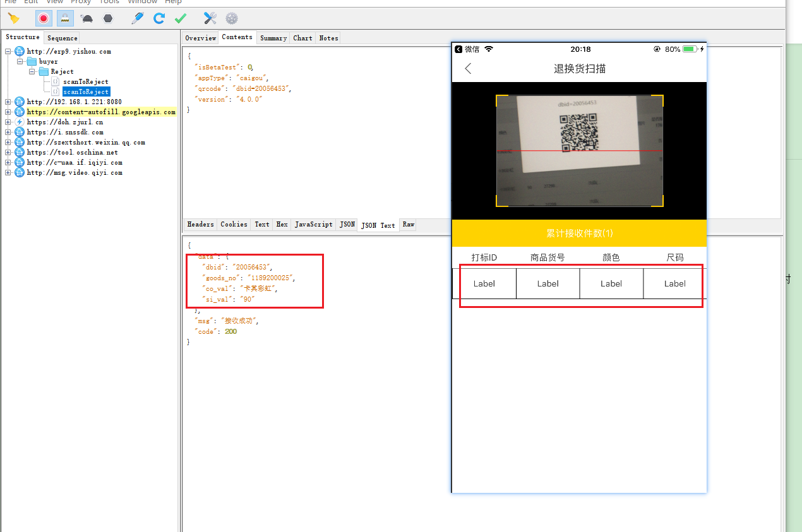This screenshot has width=802, height=532.
Task: Toggle throttling with the turtle icon
Action: (87, 18)
